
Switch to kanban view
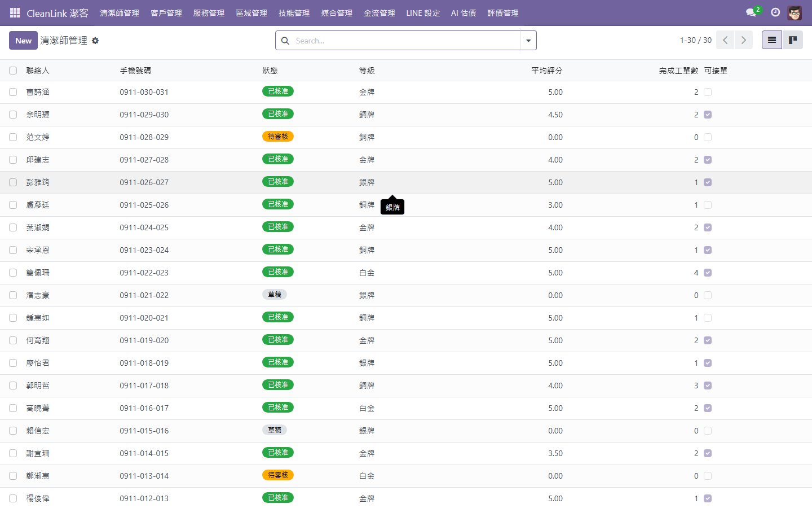792,40
